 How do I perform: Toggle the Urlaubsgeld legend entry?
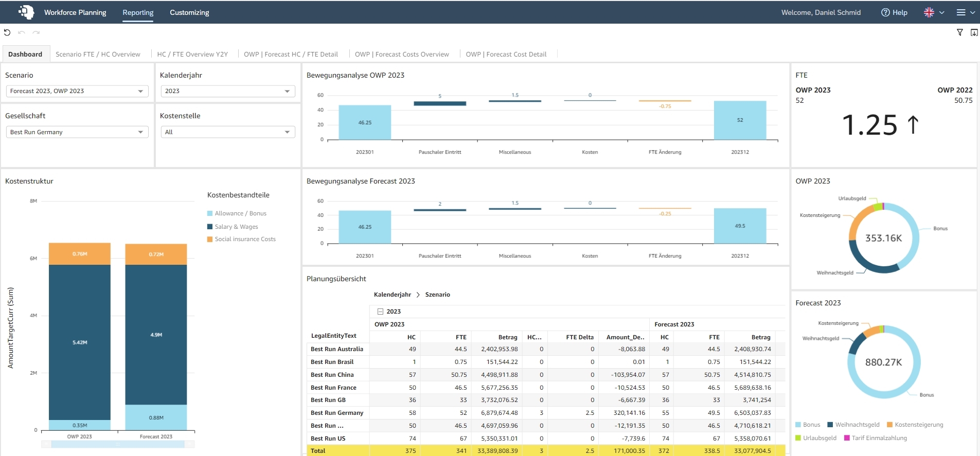pos(816,438)
